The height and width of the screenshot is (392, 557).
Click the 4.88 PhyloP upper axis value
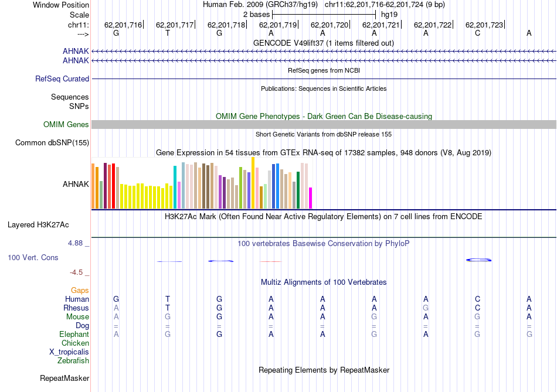75,243
